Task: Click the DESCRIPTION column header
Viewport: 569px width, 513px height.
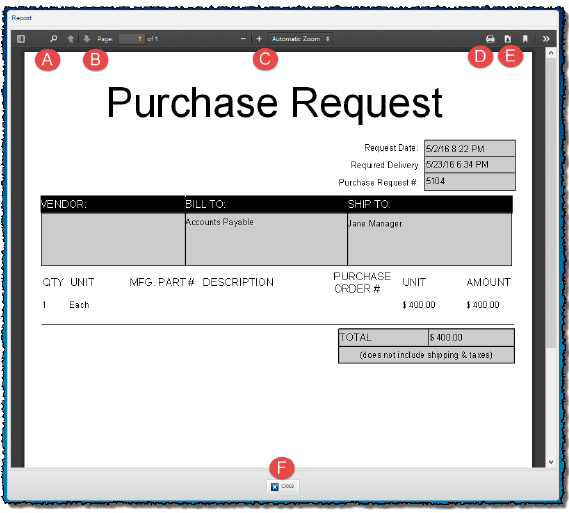Action: click(x=238, y=282)
